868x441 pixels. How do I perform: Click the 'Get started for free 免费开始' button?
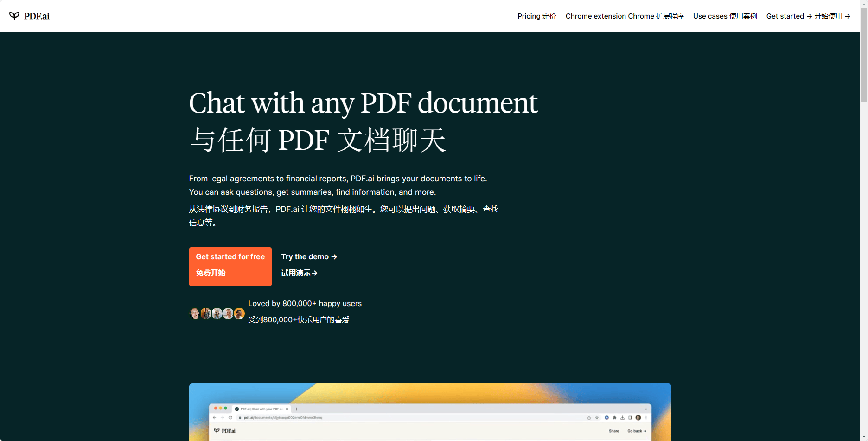(230, 266)
